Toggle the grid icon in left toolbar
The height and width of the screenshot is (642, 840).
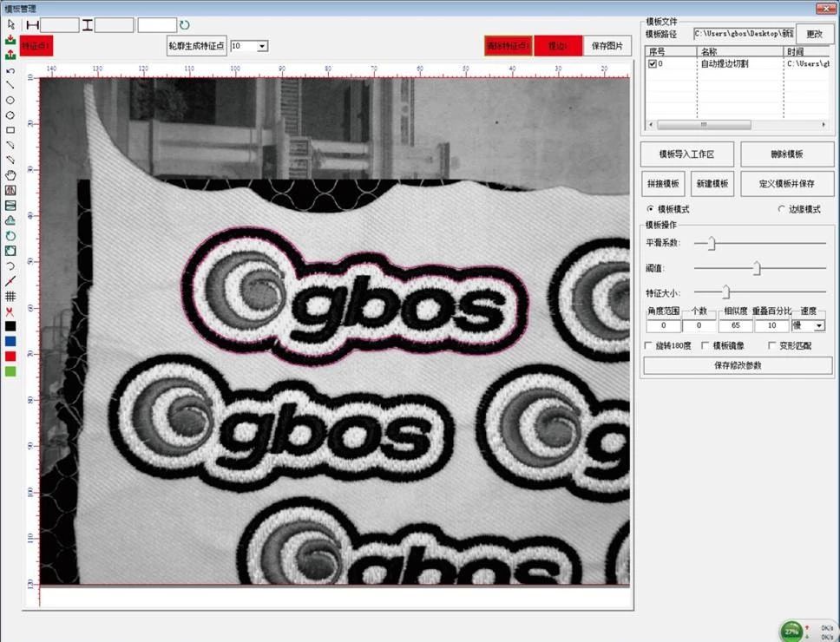pos(10,296)
